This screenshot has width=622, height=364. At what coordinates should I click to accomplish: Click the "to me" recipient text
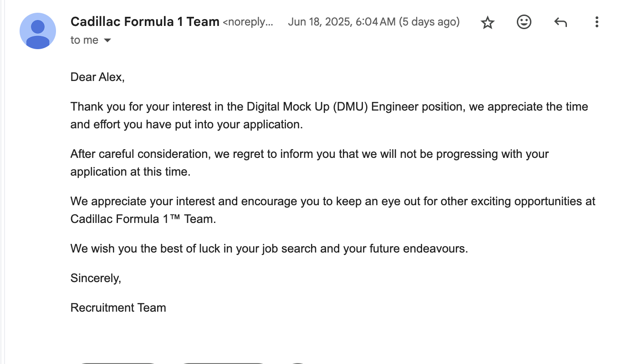tap(84, 40)
